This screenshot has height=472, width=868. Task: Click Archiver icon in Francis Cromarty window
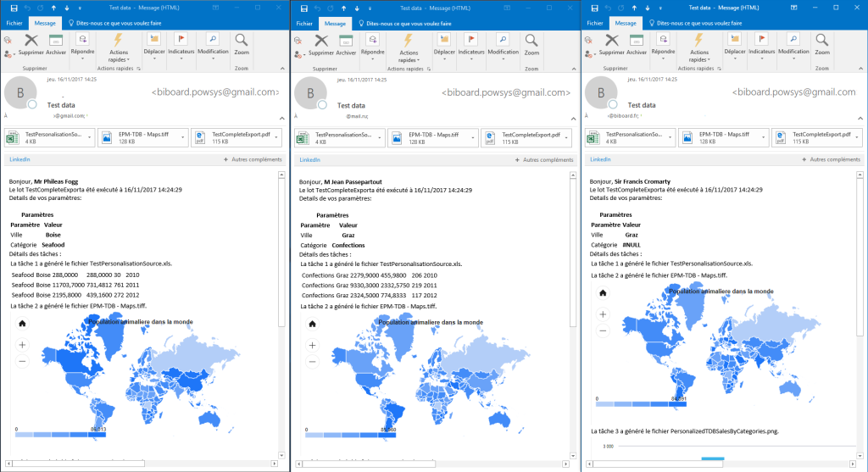(x=637, y=40)
